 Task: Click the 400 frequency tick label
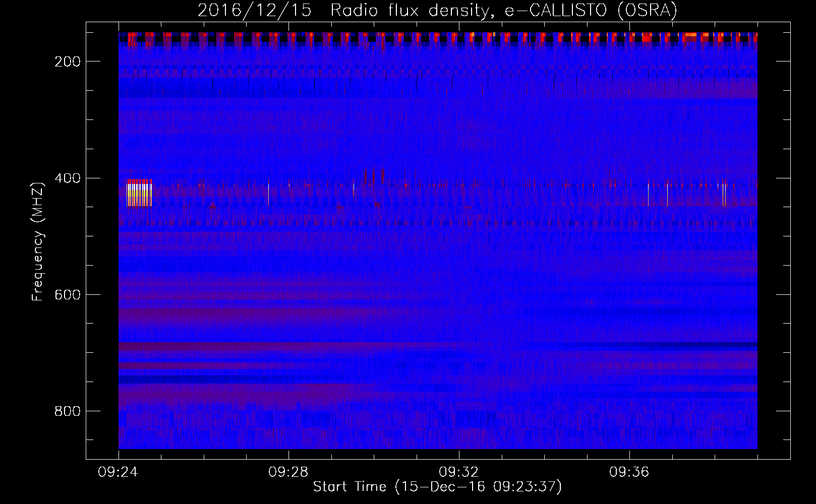tap(68, 178)
